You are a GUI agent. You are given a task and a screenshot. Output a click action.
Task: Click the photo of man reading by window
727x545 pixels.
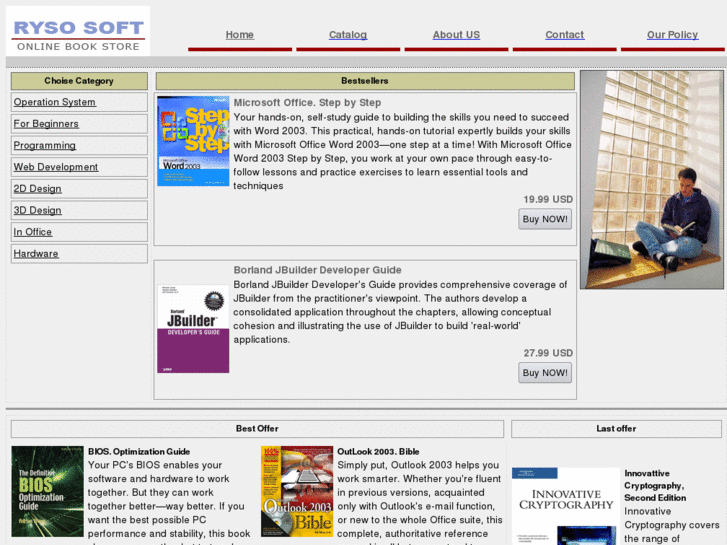(652, 180)
